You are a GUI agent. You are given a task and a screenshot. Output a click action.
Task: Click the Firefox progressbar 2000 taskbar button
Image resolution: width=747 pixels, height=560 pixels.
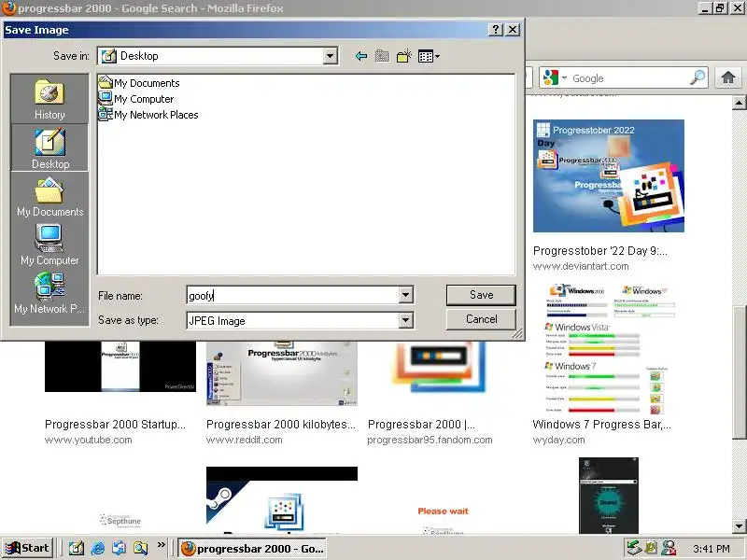click(x=253, y=549)
